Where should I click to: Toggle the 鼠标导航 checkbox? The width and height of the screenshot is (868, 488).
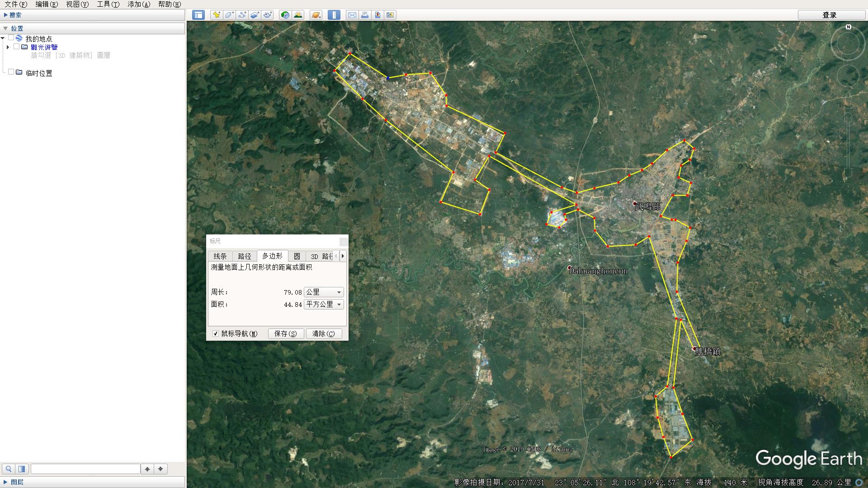(216, 333)
